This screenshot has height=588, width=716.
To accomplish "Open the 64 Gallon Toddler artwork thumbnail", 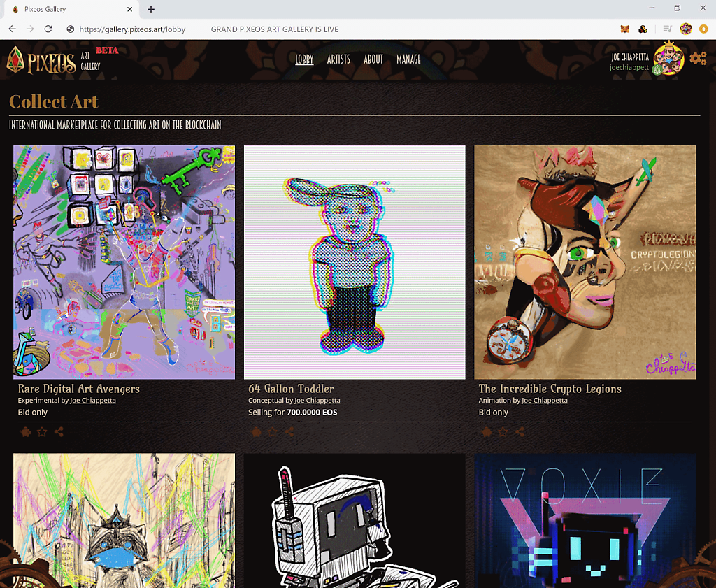I will [x=355, y=262].
